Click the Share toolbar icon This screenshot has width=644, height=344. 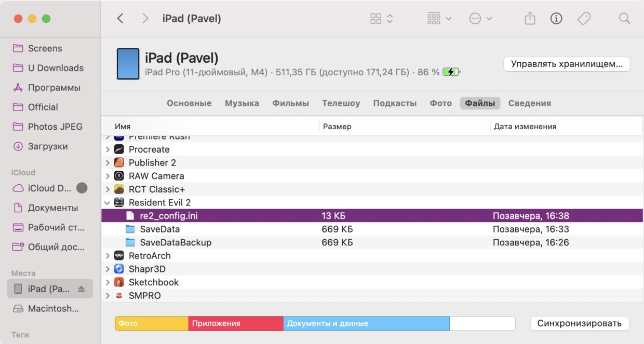pyautogui.click(x=530, y=19)
